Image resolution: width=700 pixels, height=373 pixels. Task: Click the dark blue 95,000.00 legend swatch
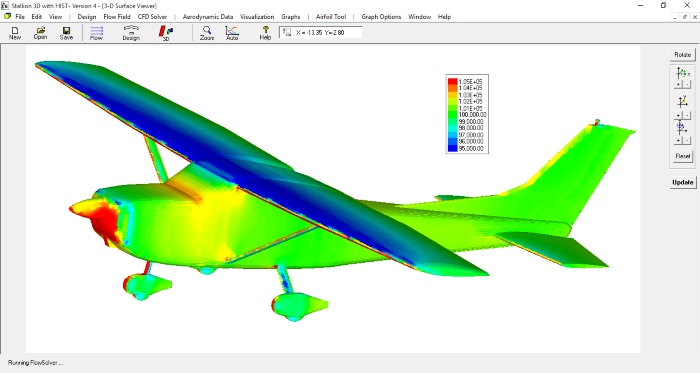coord(452,148)
